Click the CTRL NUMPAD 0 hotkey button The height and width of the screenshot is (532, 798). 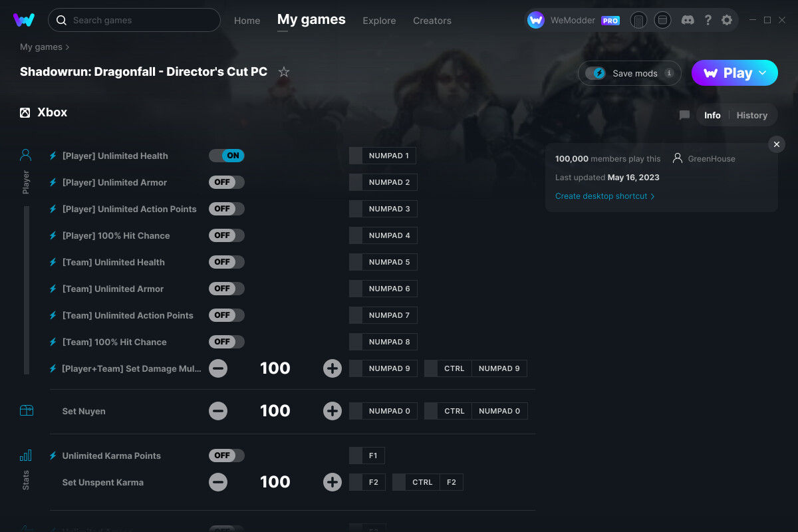(476, 411)
